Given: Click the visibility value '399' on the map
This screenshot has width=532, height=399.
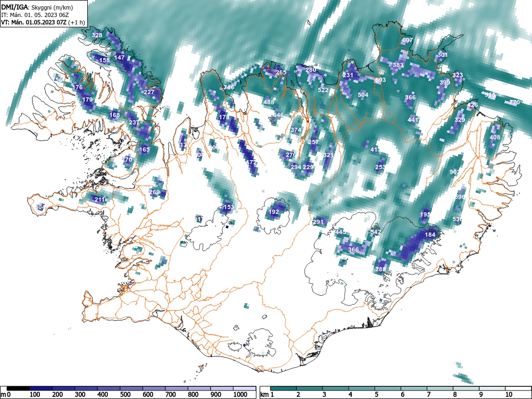Looking at the screenshot, I should click(x=445, y=82).
